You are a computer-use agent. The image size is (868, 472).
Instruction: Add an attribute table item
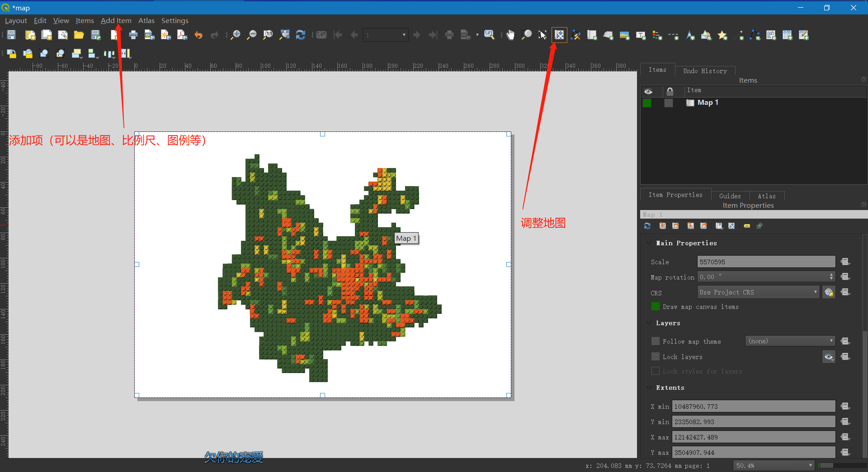click(787, 35)
